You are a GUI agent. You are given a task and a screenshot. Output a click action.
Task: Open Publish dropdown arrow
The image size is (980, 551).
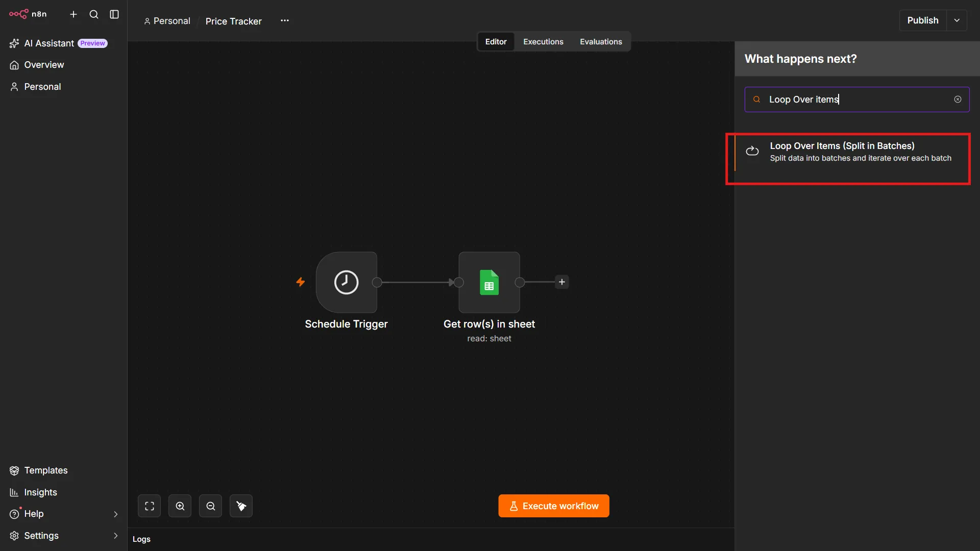(957, 20)
